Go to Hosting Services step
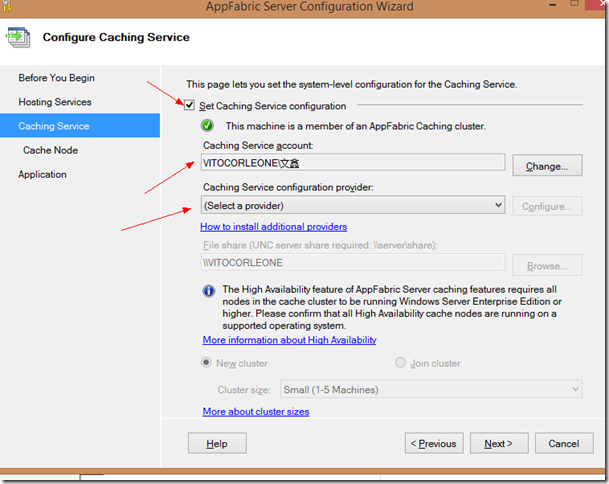This screenshot has height=484, width=609. (55, 102)
